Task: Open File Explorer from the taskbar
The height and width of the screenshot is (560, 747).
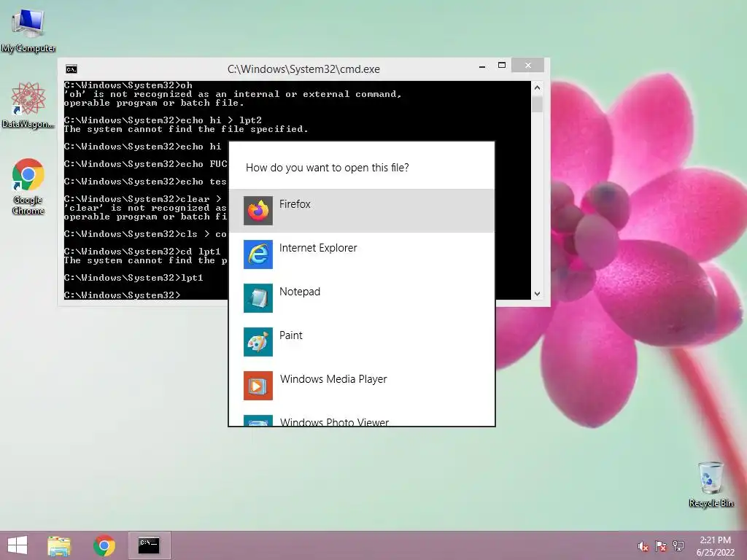Action: click(59, 545)
